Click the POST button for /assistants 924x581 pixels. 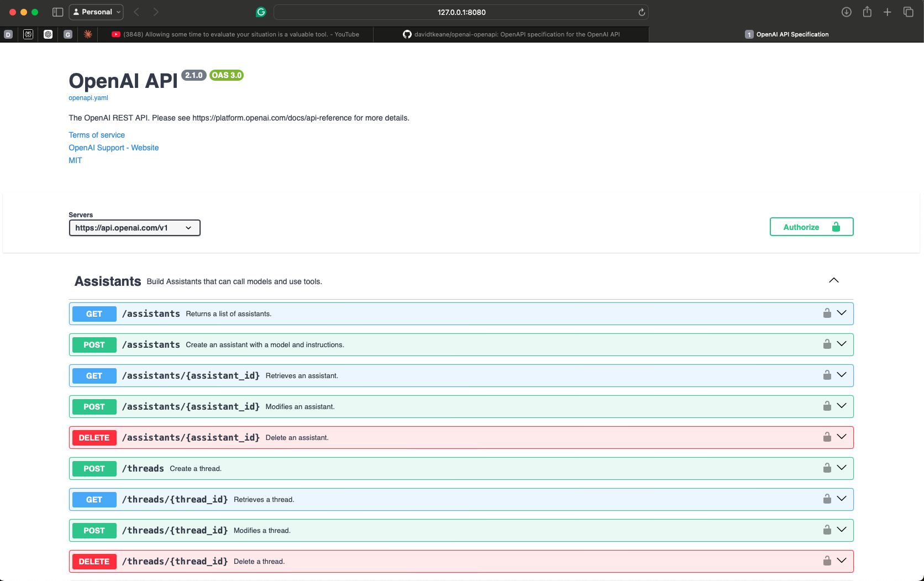(94, 345)
